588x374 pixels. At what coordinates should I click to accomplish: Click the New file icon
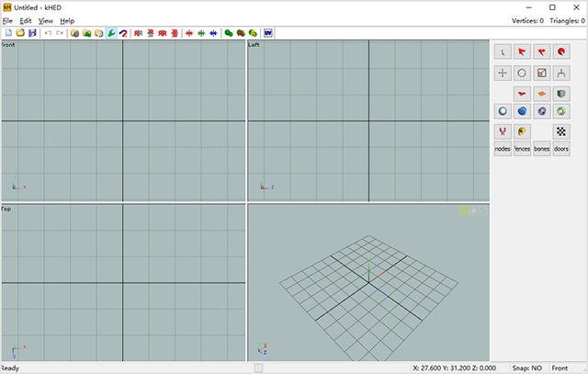(8, 33)
